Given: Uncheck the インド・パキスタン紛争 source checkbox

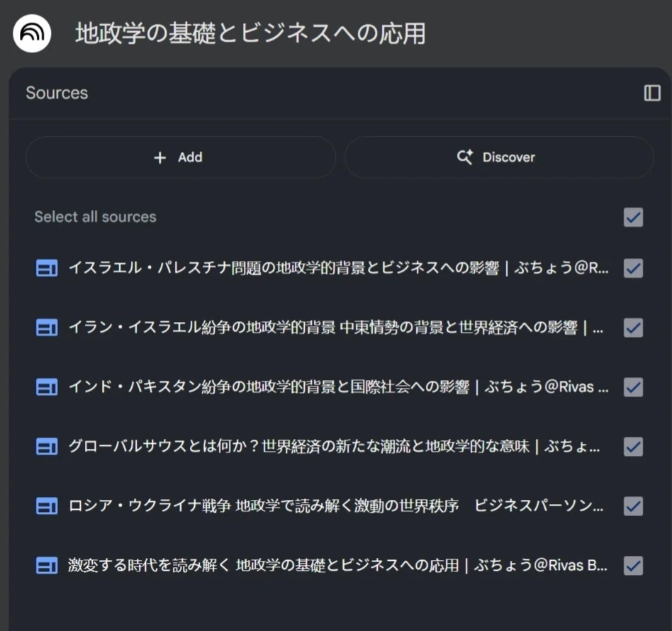Looking at the screenshot, I should pos(634,388).
